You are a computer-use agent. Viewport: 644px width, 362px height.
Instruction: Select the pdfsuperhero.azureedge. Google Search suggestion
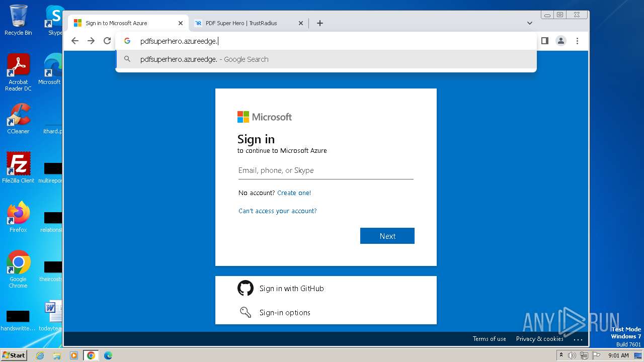[x=326, y=59]
